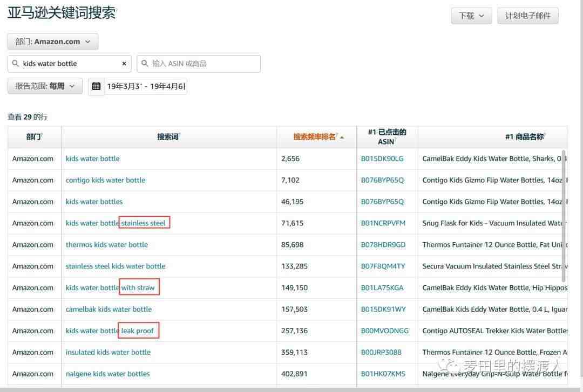Image resolution: width=583 pixels, height=392 pixels.
Task: Click the magnifier icon in the keyword search box
Action: pos(16,64)
